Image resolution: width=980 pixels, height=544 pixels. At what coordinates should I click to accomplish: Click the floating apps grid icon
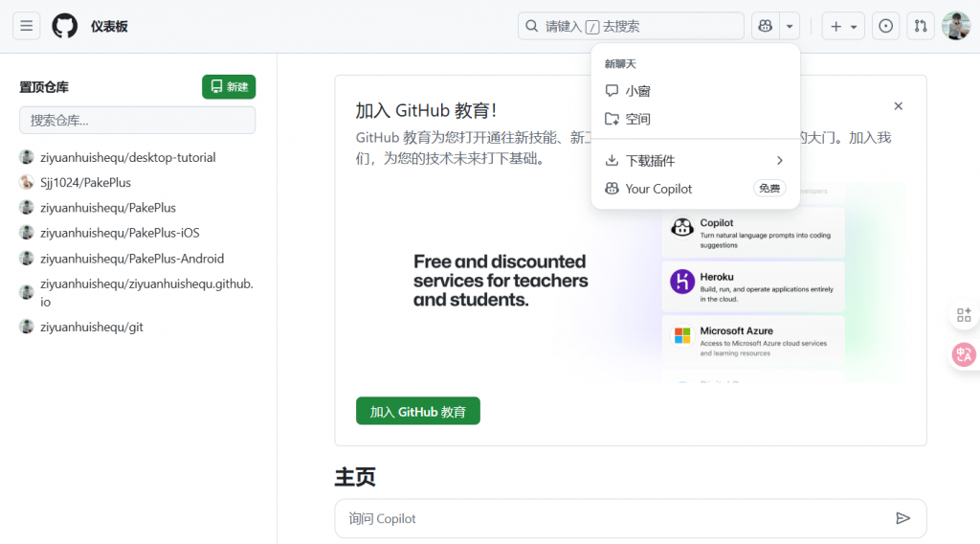click(x=963, y=315)
